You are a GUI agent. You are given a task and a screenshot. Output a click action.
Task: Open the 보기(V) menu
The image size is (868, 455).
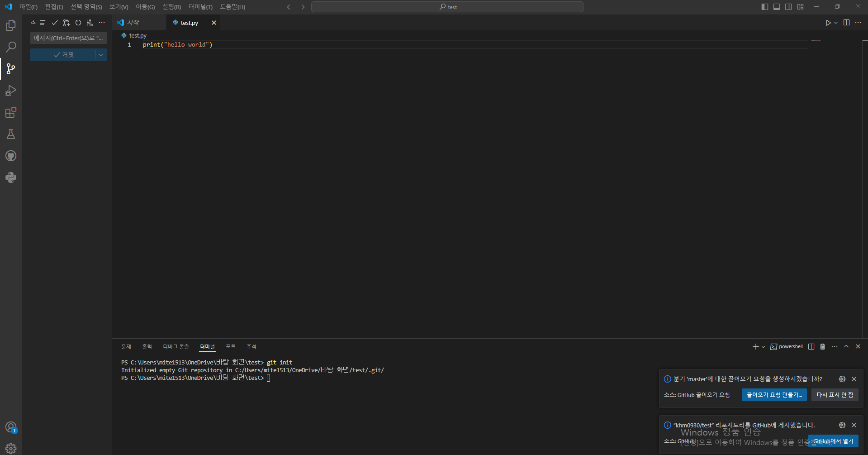click(119, 7)
